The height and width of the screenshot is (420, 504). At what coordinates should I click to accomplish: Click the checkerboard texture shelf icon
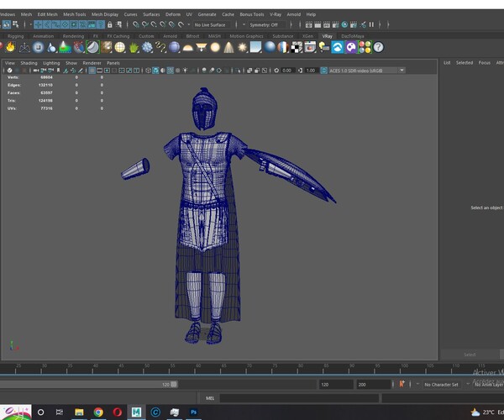click(297, 47)
